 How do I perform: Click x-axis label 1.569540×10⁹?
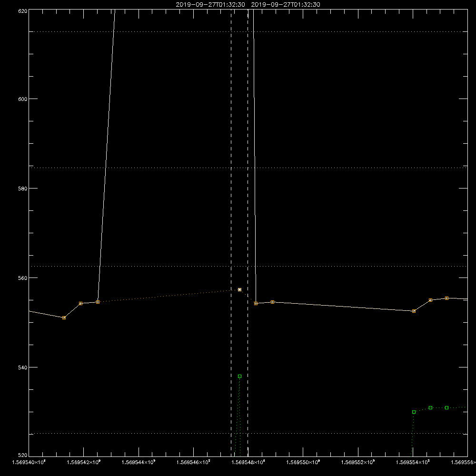pyautogui.click(x=29, y=462)
